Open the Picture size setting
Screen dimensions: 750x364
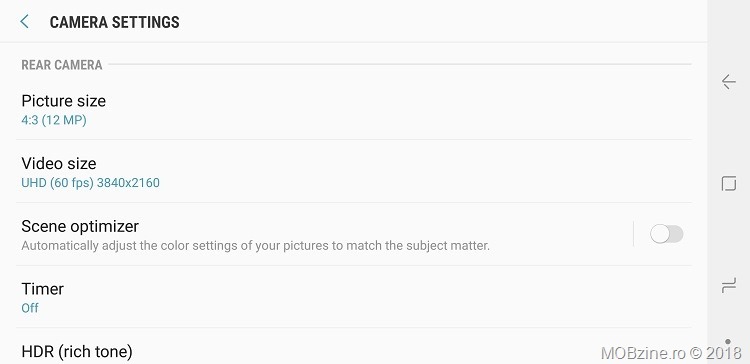coord(353,110)
